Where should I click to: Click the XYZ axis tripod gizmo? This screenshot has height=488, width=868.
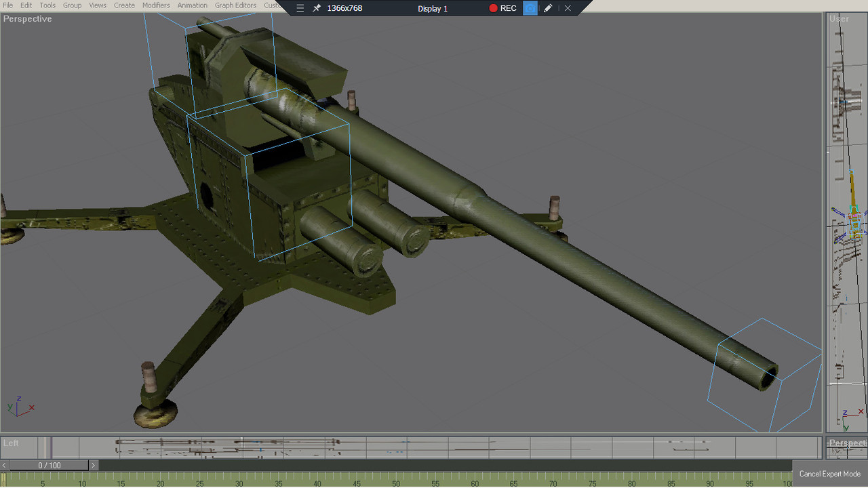(x=20, y=406)
